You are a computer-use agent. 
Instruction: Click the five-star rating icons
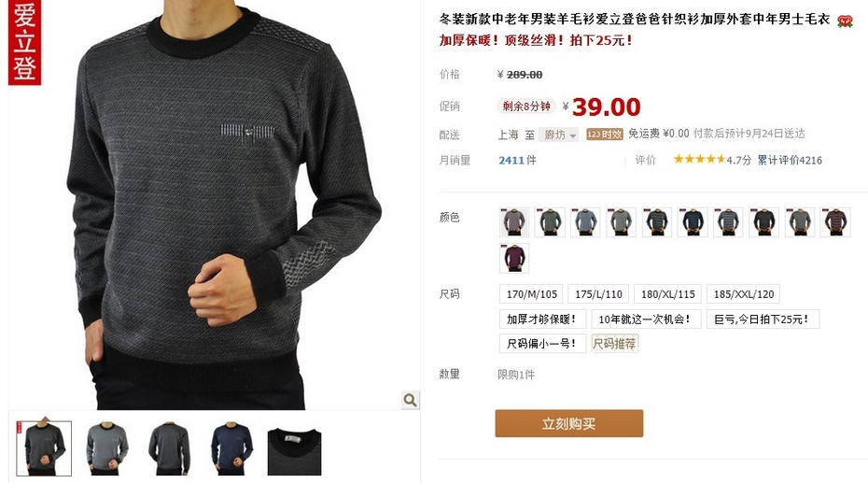tap(699, 160)
